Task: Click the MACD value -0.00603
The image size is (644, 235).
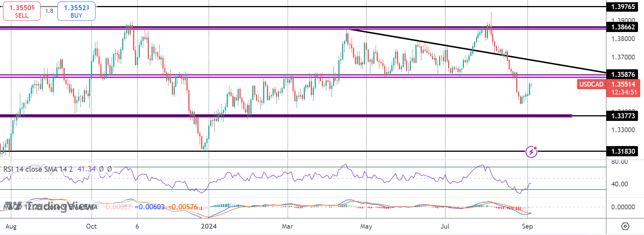Action: [x=150, y=207]
